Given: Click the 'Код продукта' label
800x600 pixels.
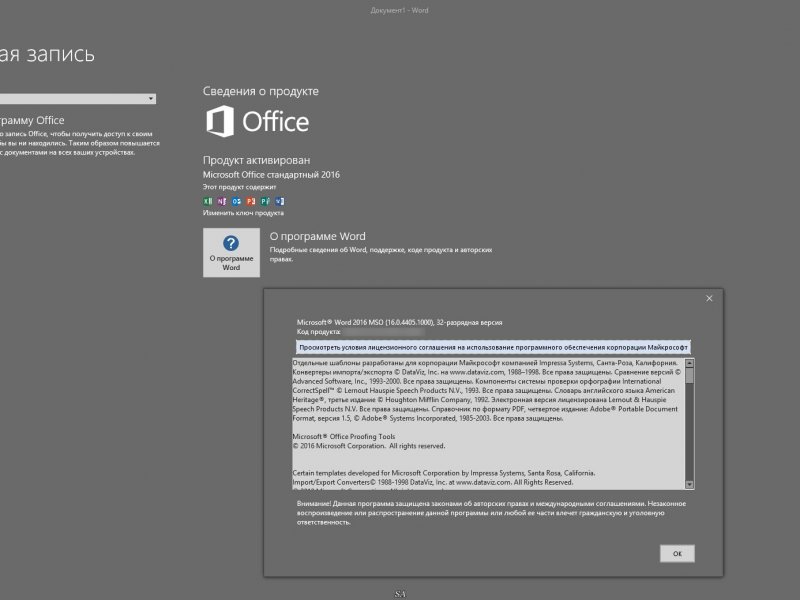Looking at the screenshot, I should 319,332.
